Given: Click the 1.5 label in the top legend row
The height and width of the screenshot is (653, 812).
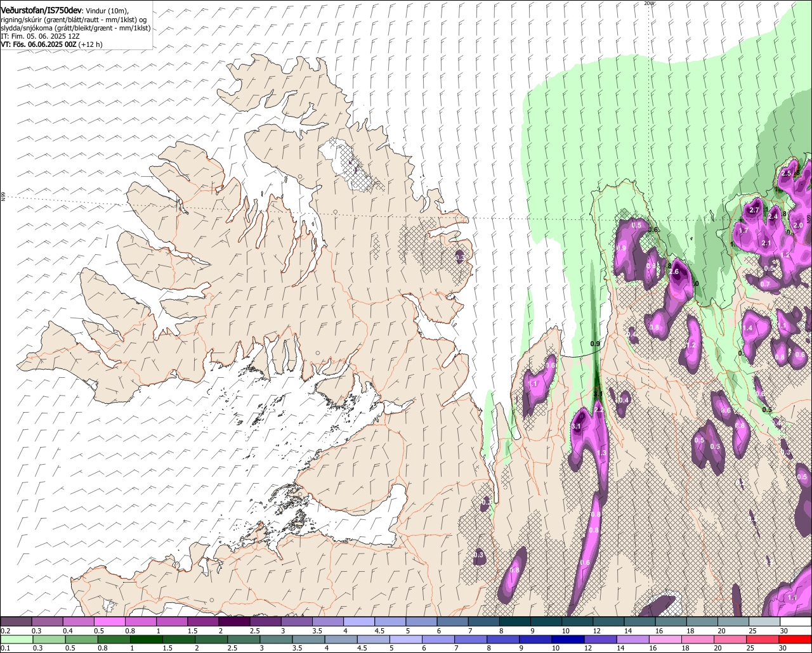Looking at the screenshot, I should [192, 631].
